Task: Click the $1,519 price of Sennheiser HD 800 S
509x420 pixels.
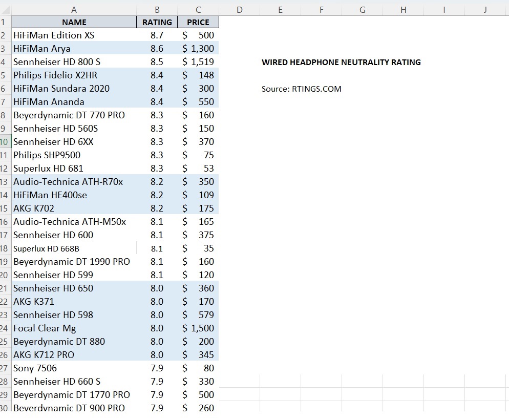Action: (198, 61)
